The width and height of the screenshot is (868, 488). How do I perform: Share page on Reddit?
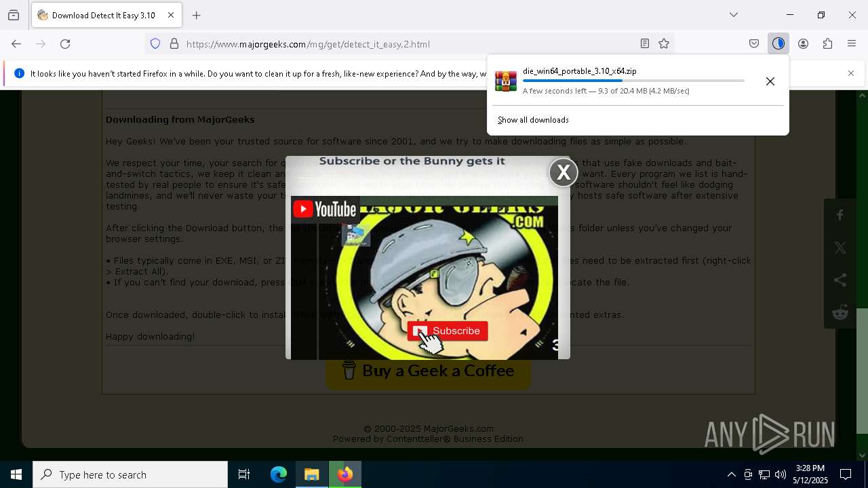pos(840,312)
